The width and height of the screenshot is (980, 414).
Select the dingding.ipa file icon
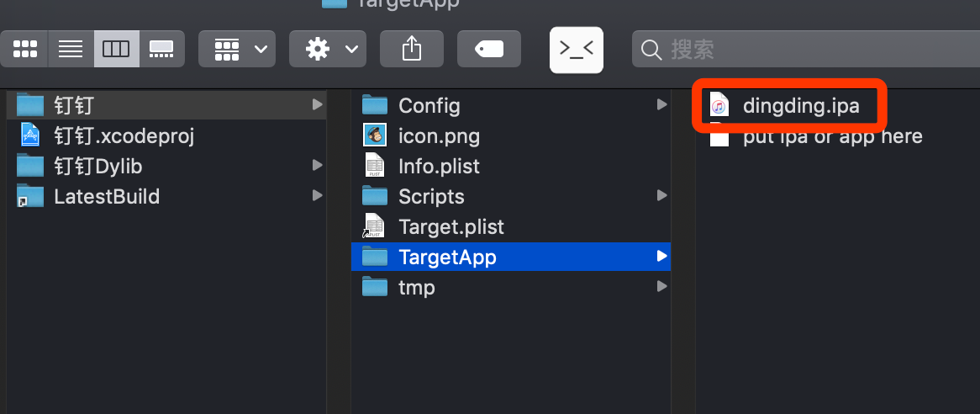point(719,106)
